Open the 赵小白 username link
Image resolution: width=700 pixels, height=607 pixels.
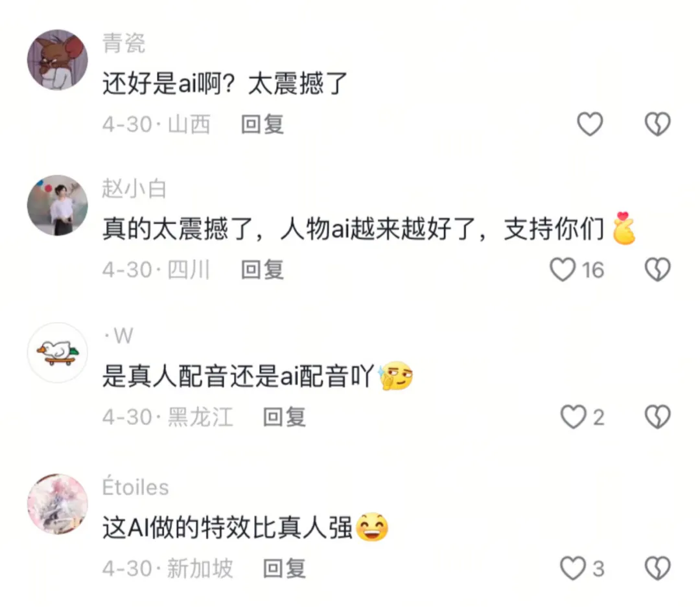pyautogui.click(x=134, y=189)
